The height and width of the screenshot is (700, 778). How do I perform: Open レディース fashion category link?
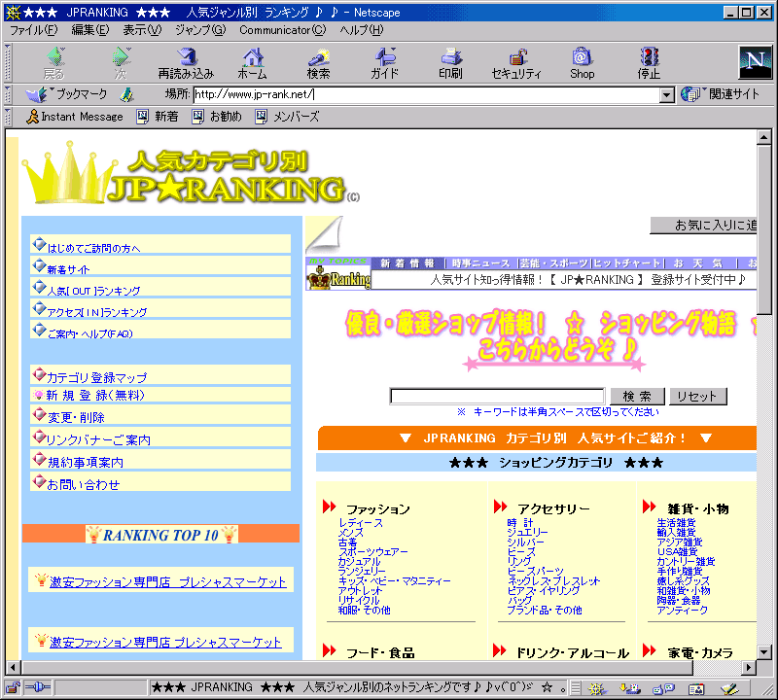[361, 523]
